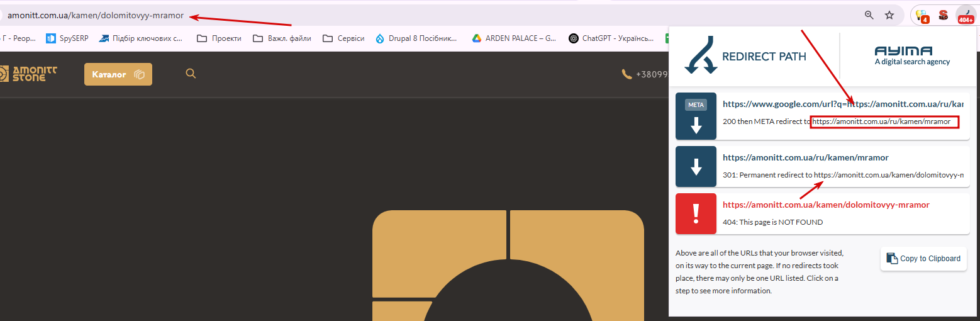
Task: Click the site search magnifier icon
Action: [x=191, y=74]
